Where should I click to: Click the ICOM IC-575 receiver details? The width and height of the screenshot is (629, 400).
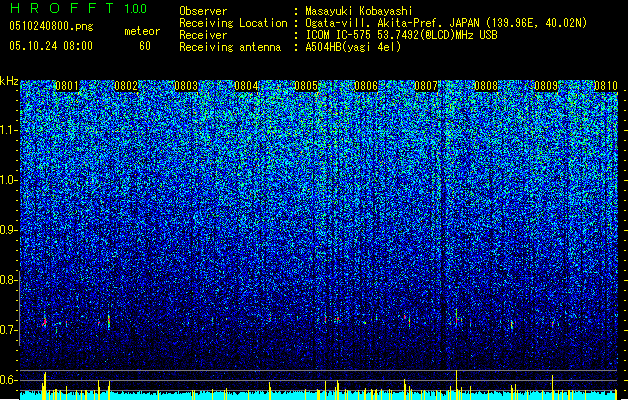pyautogui.click(x=401, y=35)
